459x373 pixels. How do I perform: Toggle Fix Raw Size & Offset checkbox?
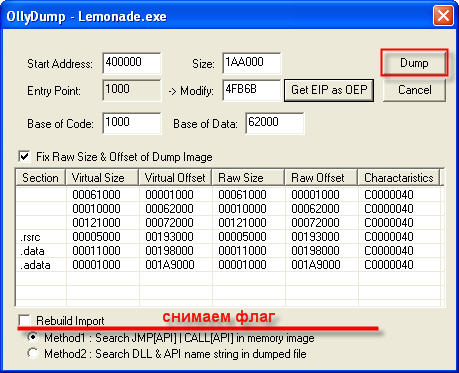pos(24,156)
